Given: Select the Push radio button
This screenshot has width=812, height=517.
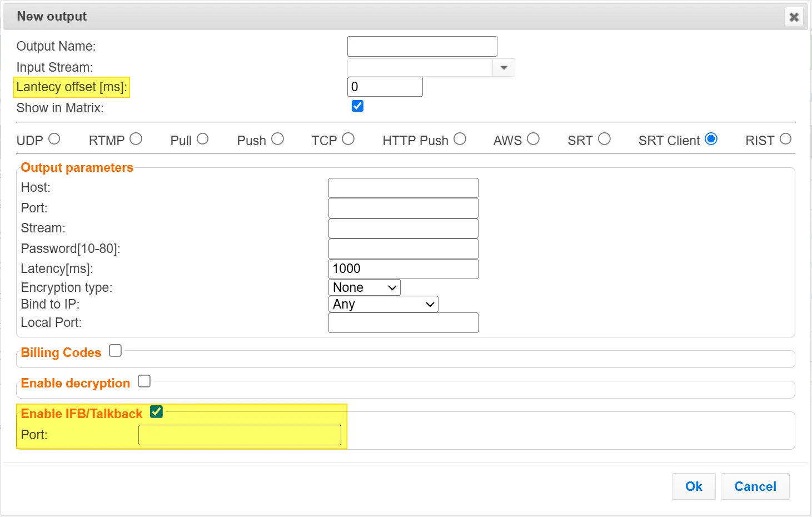Looking at the screenshot, I should [278, 139].
